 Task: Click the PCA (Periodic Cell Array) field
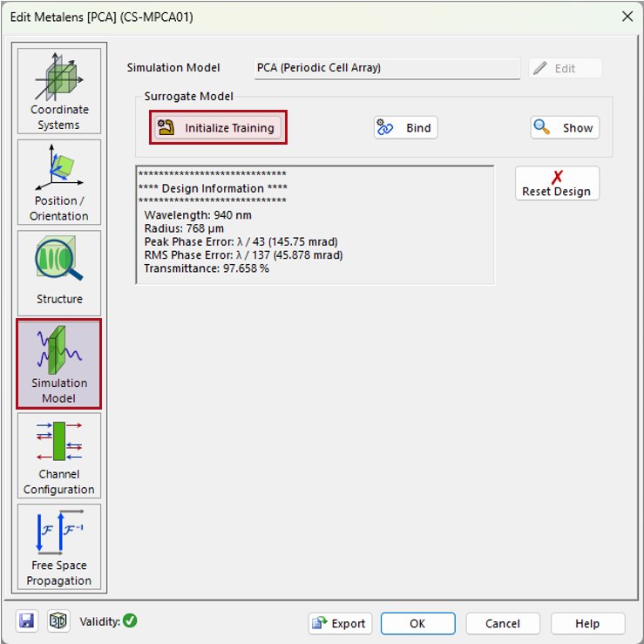point(386,68)
